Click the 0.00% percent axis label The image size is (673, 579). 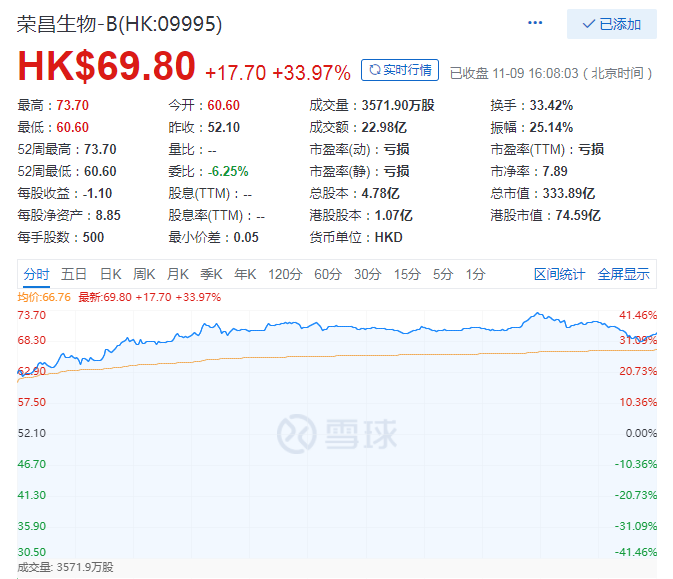pos(641,433)
